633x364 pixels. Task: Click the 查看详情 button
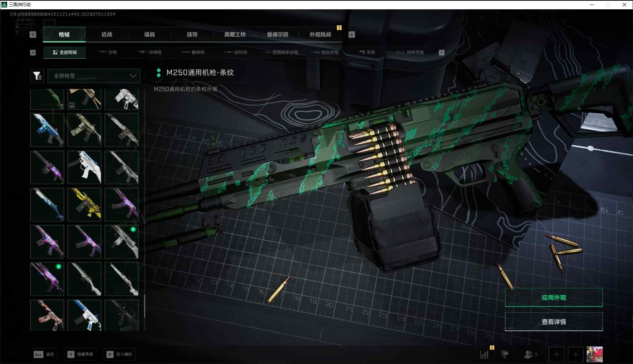[x=554, y=322]
